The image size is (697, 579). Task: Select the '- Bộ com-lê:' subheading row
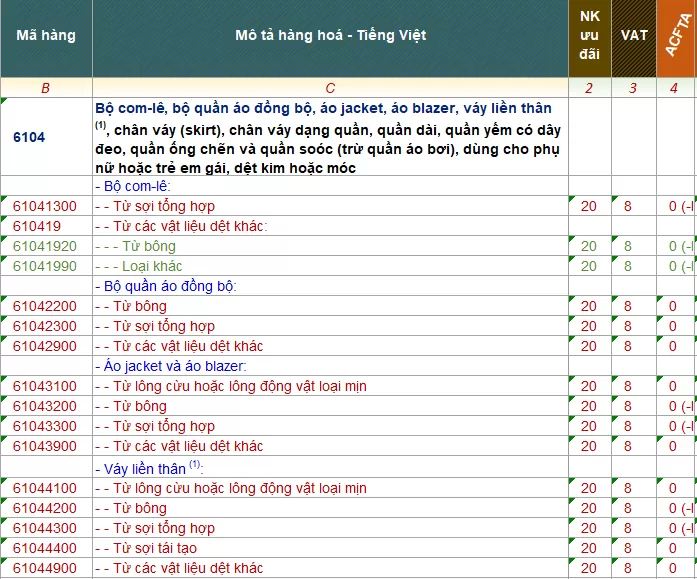click(330, 186)
